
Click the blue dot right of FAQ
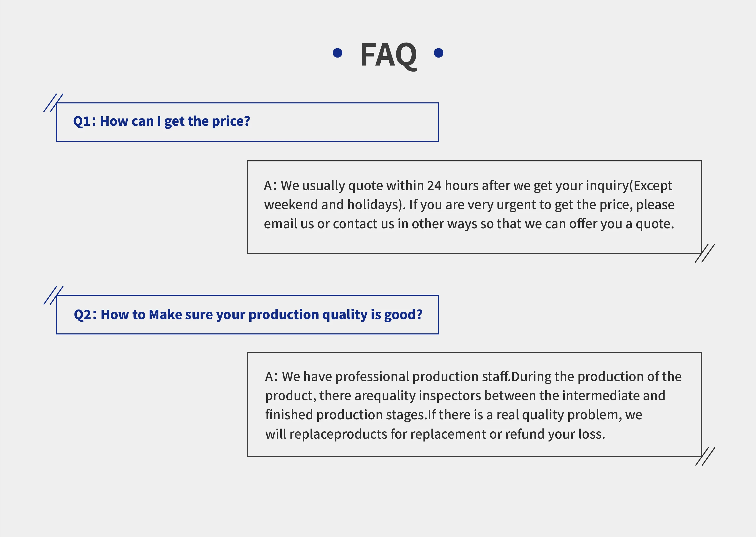tap(438, 53)
